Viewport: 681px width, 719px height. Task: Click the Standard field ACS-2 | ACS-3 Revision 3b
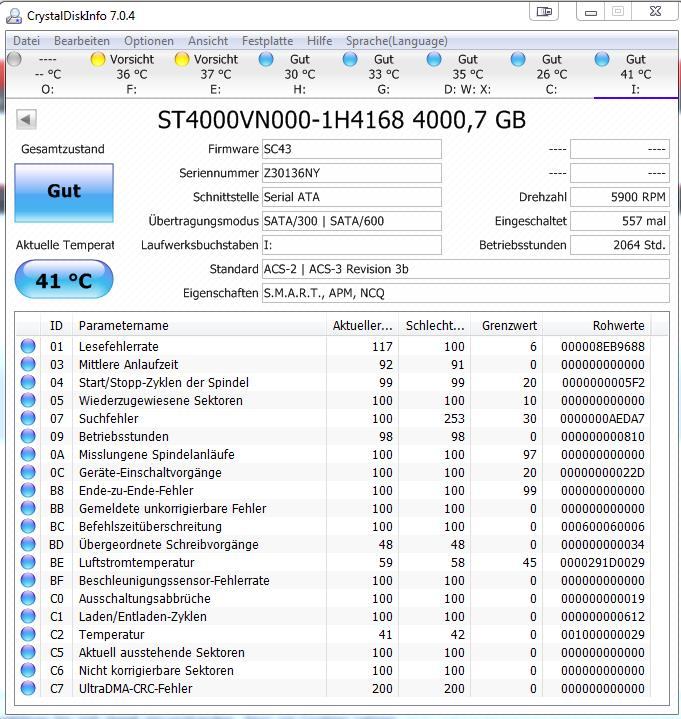[465, 269]
